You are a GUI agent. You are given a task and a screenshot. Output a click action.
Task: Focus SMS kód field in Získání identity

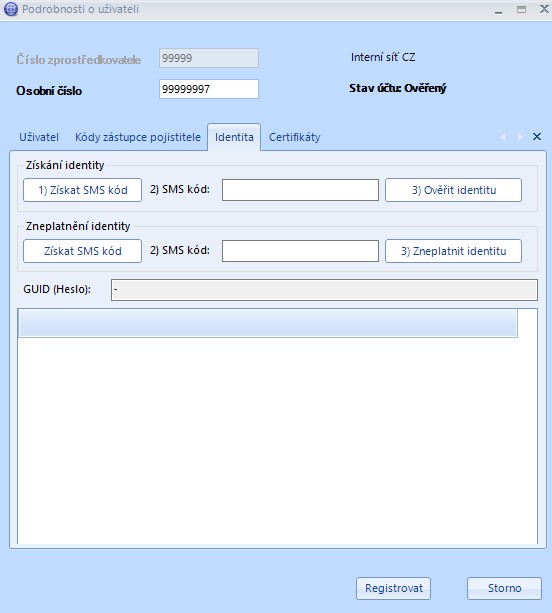[300, 190]
